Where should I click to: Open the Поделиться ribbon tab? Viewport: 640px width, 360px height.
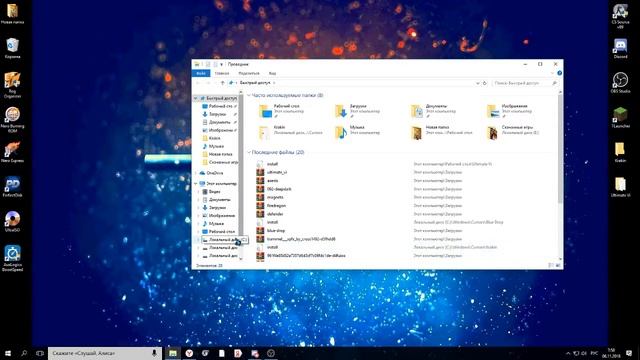[x=249, y=73]
